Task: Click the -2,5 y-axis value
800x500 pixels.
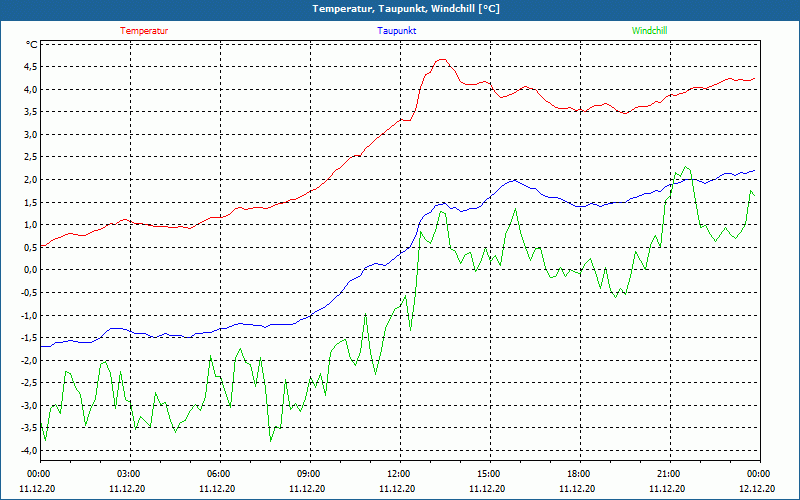Action: [x=29, y=383]
